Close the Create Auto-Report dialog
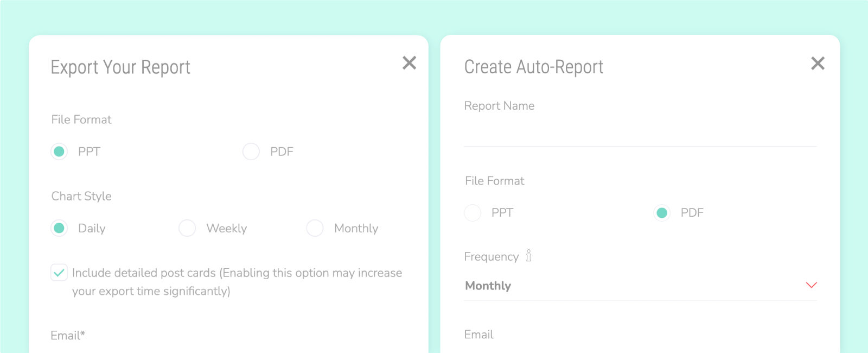Image resolution: width=868 pixels, height=353 pixels. (x=817, y=63)
